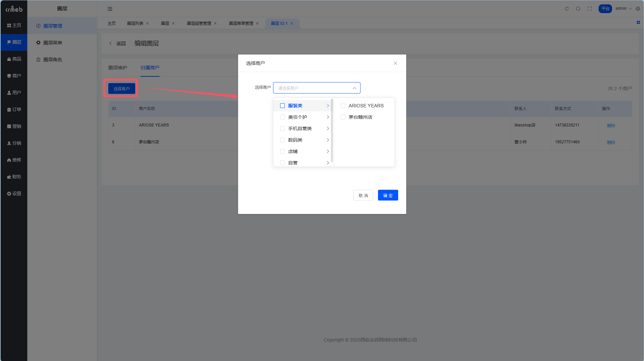Open the settings gear icon top right
This screenshot has width=644, height=361.
638,9
